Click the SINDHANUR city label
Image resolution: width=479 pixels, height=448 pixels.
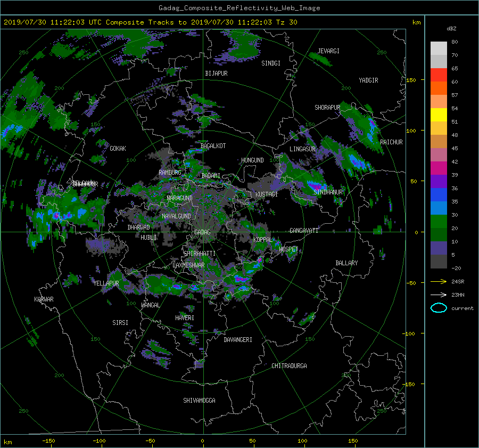tap(328, 192)
